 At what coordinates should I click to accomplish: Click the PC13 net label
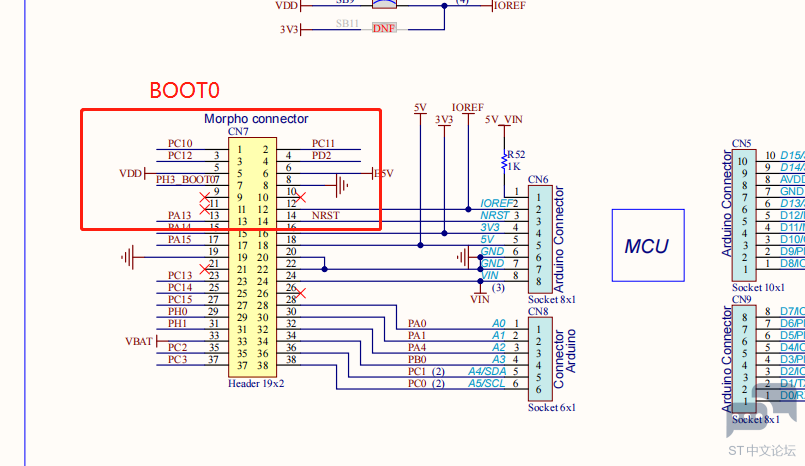coord(180,276)
